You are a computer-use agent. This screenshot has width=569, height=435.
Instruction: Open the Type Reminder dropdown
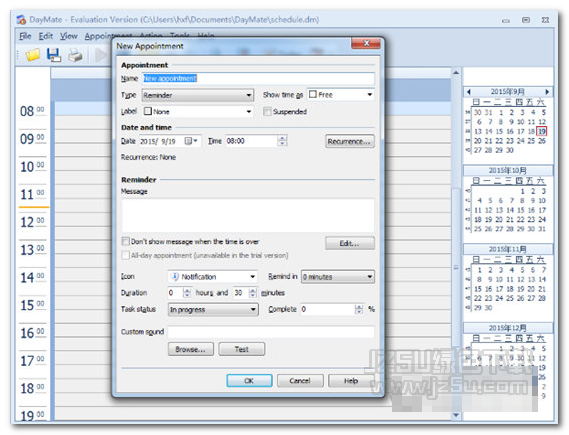coord(198,95)
